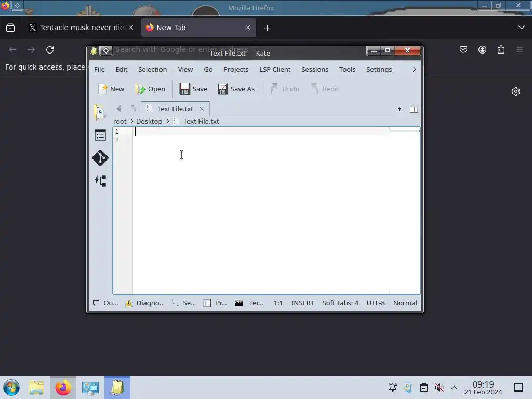Viewport: 532px width, 399px height.
Task: Open the Sessions menu
Action: pos(315,69)
